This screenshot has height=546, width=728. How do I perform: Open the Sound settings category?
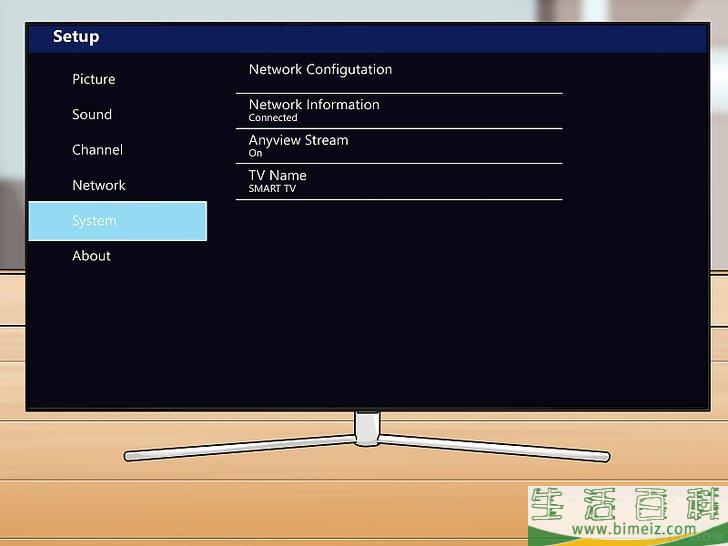point(92,115)
